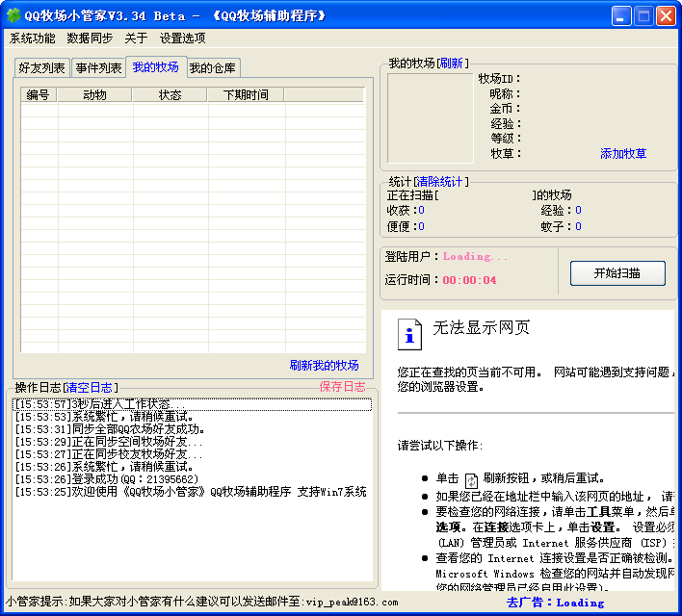
Task: Click the 刷新我的牧场 link
Action: coord(324,366)
